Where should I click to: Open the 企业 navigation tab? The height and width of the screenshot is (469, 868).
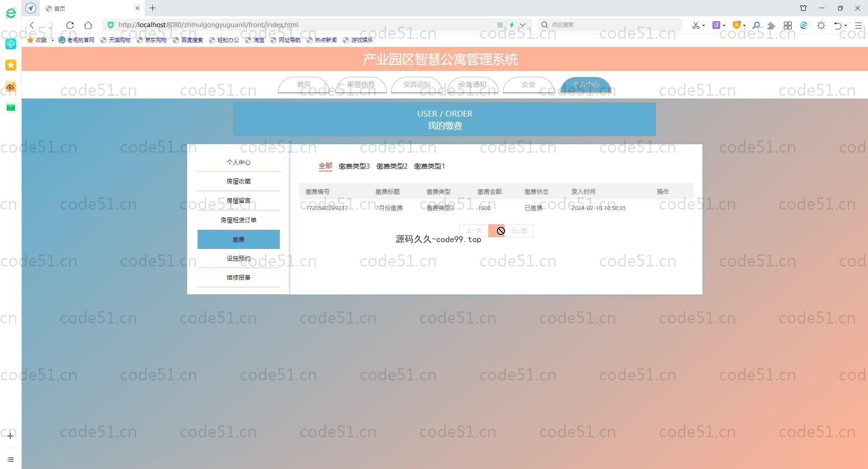coord(528,84)
